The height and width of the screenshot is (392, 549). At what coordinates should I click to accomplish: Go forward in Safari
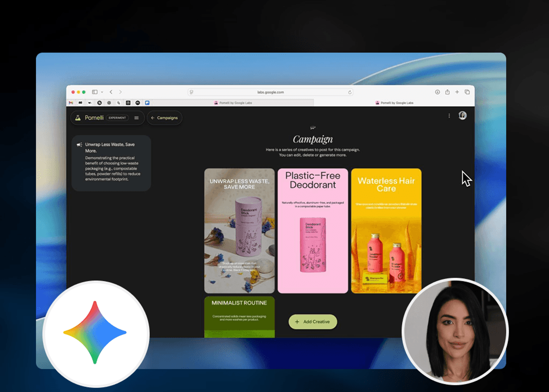tap(120, 92)
